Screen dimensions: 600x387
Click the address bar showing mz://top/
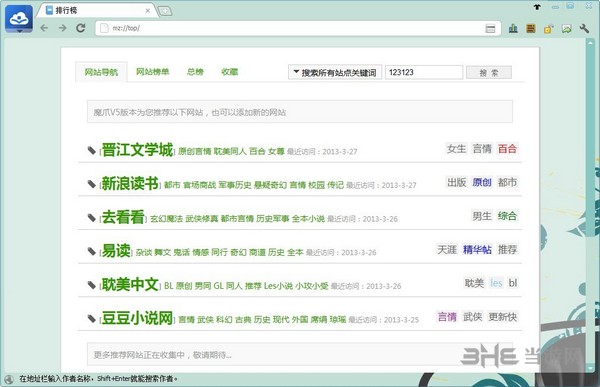pyautogui.click(x=298, y=28)
